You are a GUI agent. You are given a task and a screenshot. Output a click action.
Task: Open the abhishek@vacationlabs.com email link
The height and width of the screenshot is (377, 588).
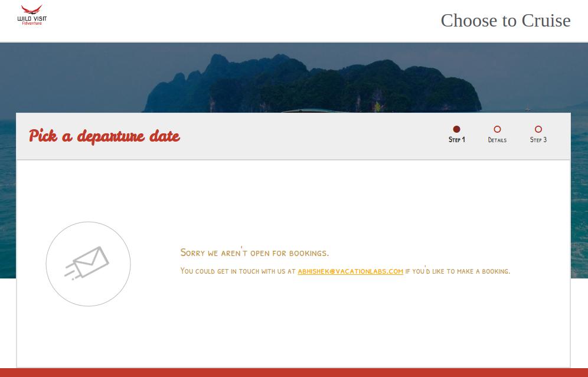tap(350, 271)
